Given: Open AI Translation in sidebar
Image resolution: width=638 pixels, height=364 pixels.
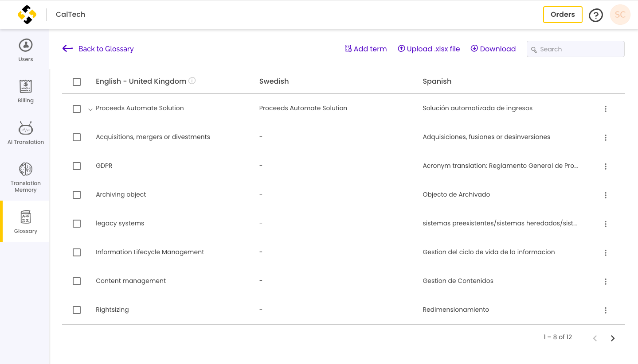Looking at the screenshot, I should point(26,133).
